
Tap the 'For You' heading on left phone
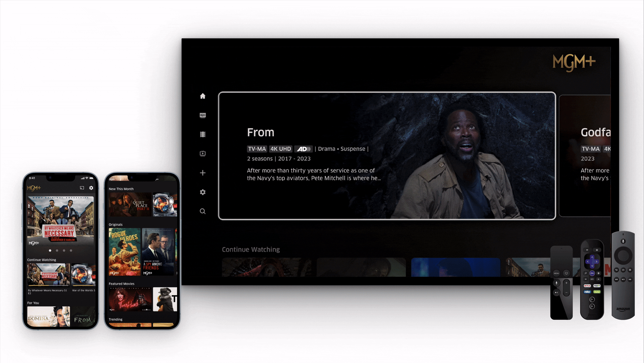click(33, 303)
